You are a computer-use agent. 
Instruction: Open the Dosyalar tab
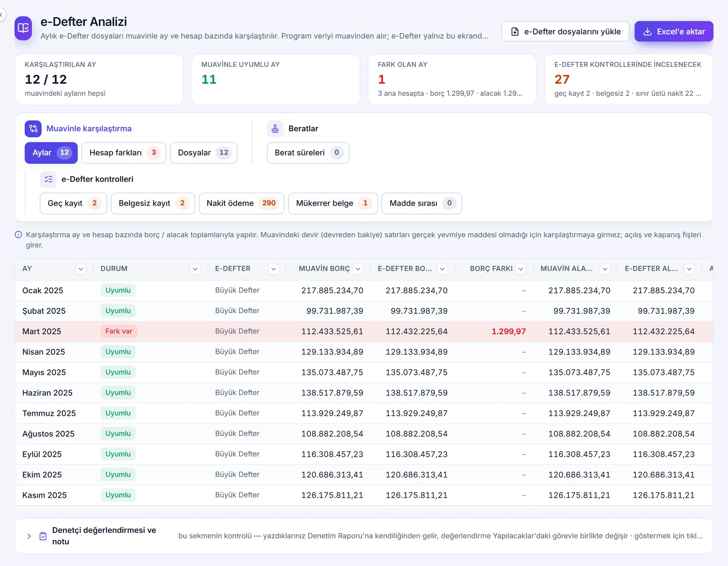coord(204,153)
